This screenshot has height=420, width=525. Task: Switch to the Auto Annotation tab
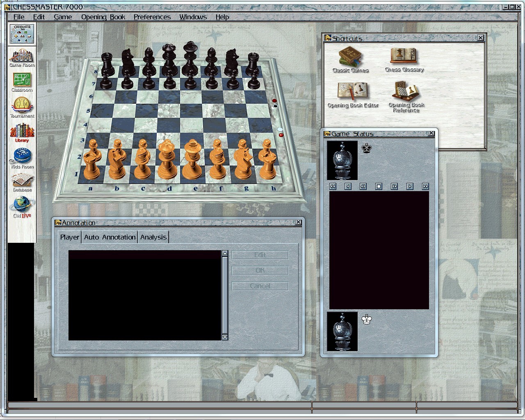110,237
